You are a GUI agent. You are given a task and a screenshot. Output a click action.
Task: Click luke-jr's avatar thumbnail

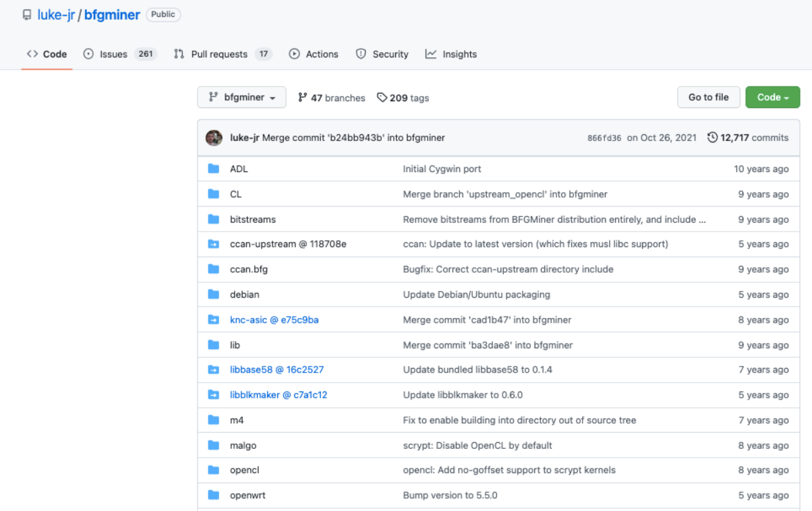tap(214, 138)
